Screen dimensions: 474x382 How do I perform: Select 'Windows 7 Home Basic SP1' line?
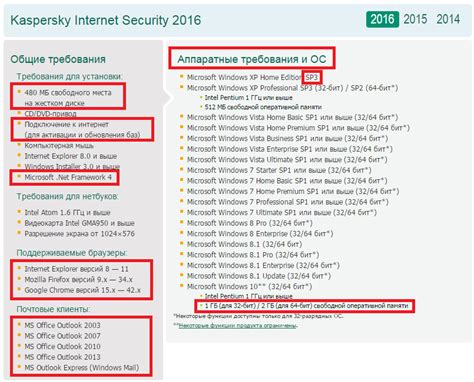pyautogui.click(x=287, y=181)
